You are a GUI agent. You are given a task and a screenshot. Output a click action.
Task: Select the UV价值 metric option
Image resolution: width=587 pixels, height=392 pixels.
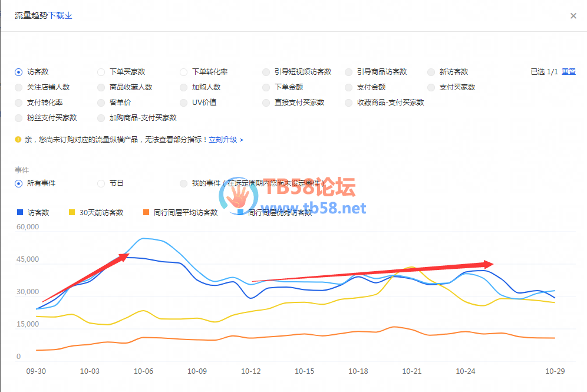184,103
